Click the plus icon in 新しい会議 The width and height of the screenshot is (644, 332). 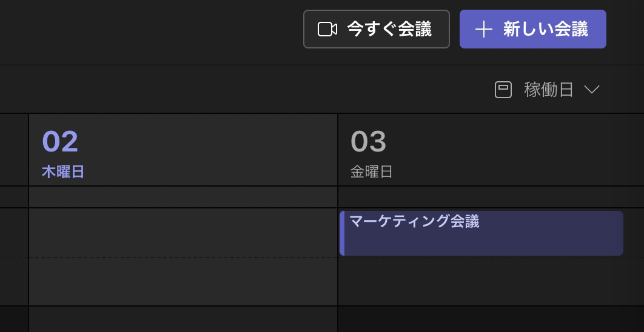[x=483, y=29]
